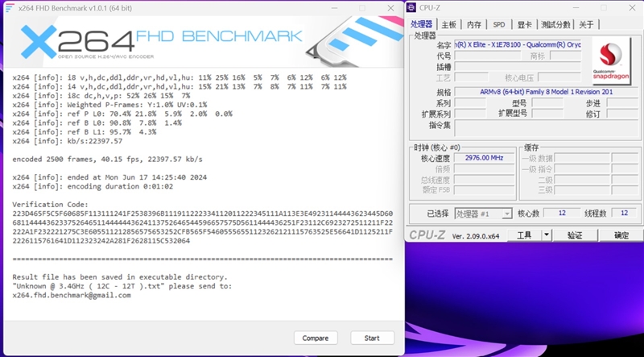This screenshot has height=357, width=644.
Task: Click 'Result file has been saved' line
Action: pyautogui.click(x=120, y=277)
